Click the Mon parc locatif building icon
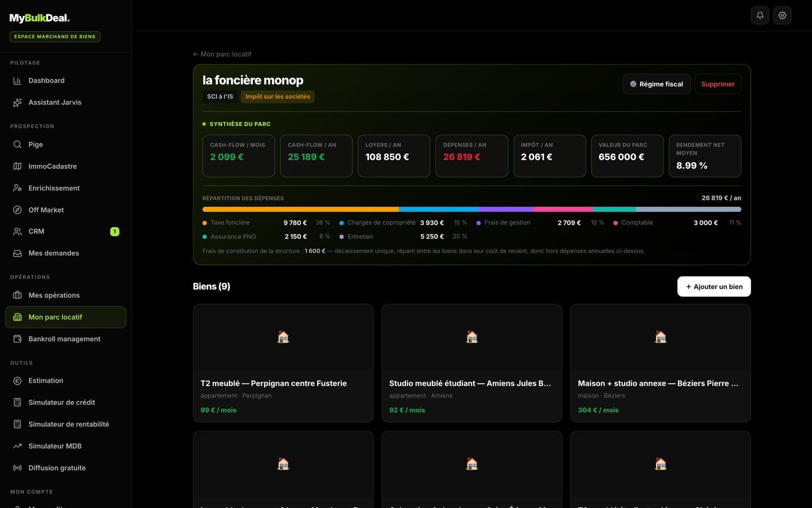The height and width of the screenshot is (508, 812). pyautogui.click(x=17, y=317)
